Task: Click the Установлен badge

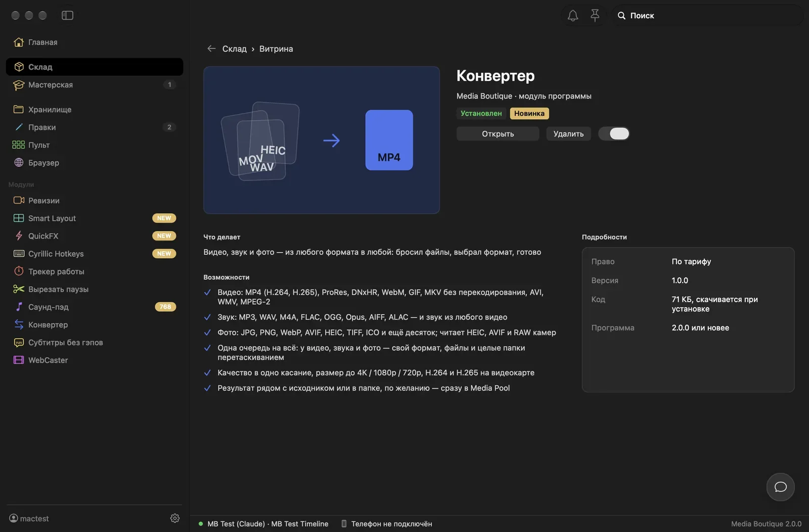Action: [481, 114]
